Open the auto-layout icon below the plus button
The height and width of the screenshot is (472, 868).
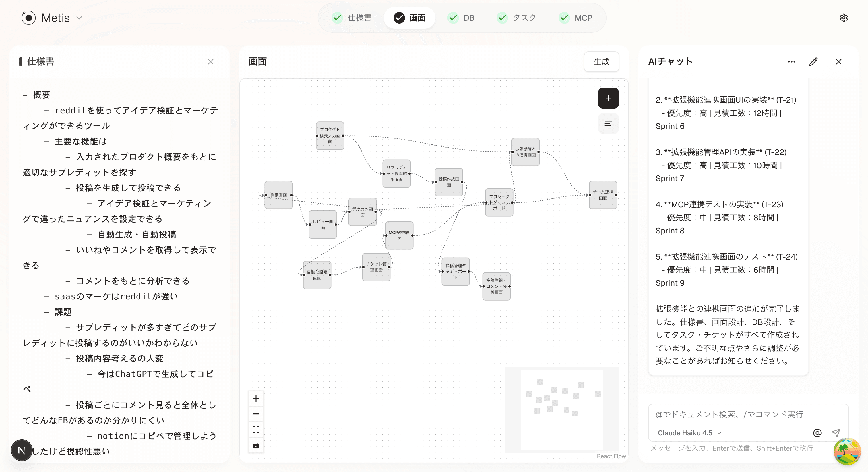point(608,123)
